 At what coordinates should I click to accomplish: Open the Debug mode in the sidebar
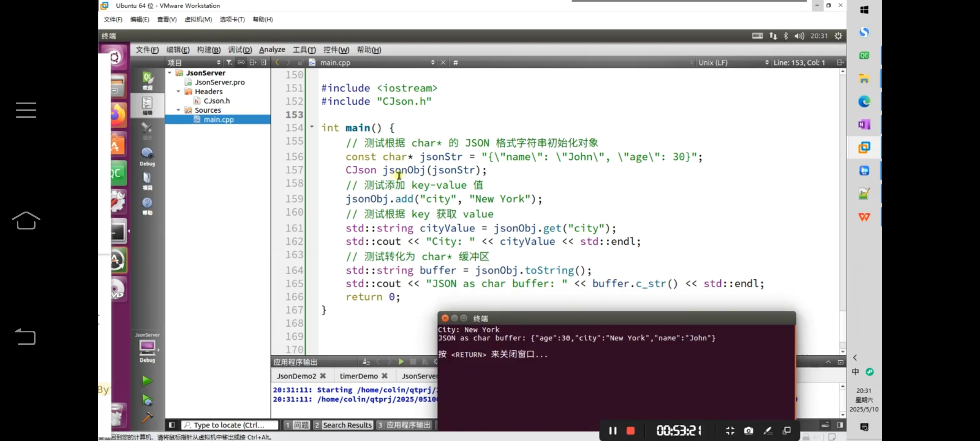click(x=147, y=157)
